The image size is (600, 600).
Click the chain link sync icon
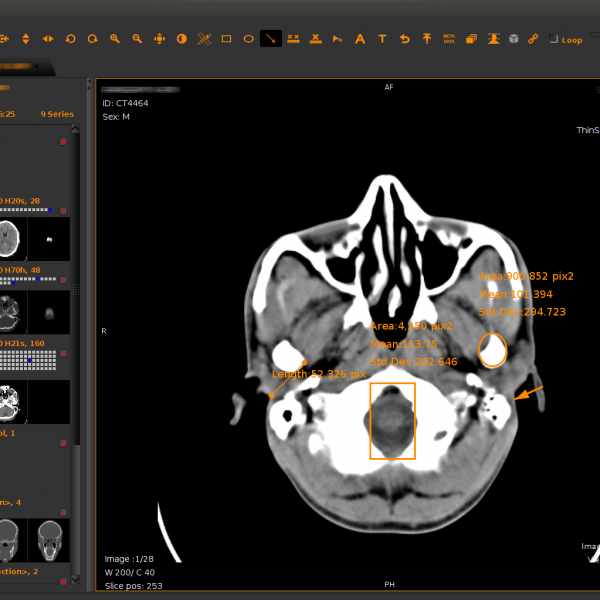[x=533, y=39]
